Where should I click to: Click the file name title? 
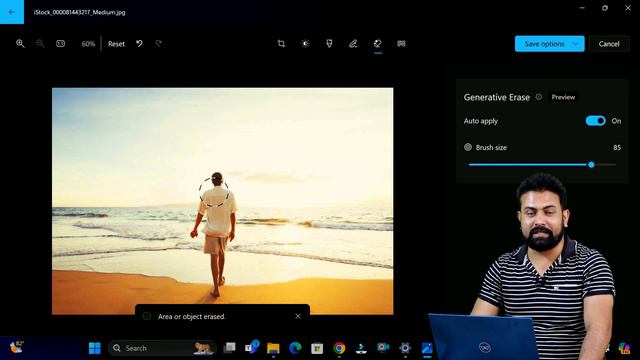(x=79, y=12)
